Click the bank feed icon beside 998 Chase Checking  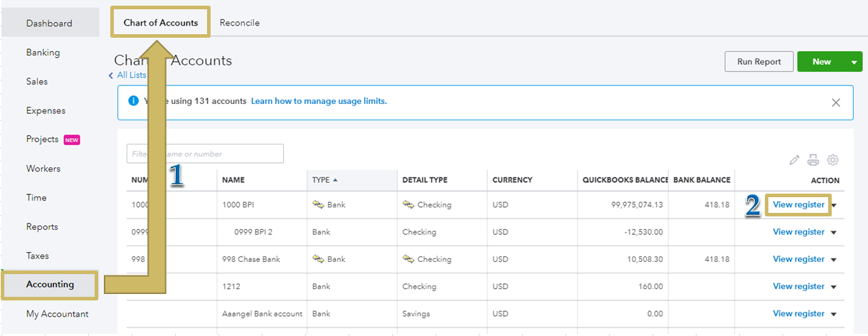[408, 259]
